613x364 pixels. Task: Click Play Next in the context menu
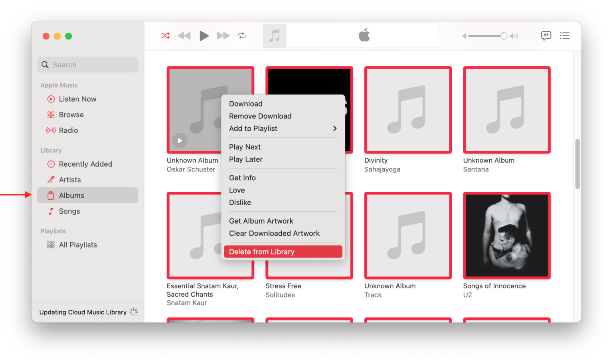point(245,147)
